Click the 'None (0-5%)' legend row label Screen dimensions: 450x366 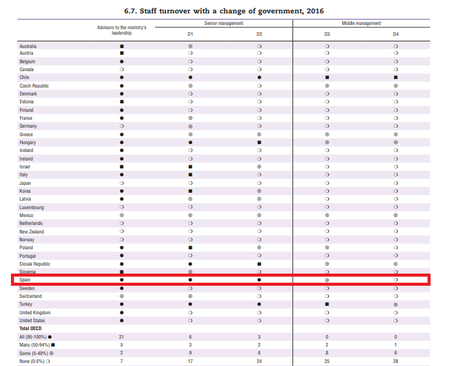pos(32,361)
